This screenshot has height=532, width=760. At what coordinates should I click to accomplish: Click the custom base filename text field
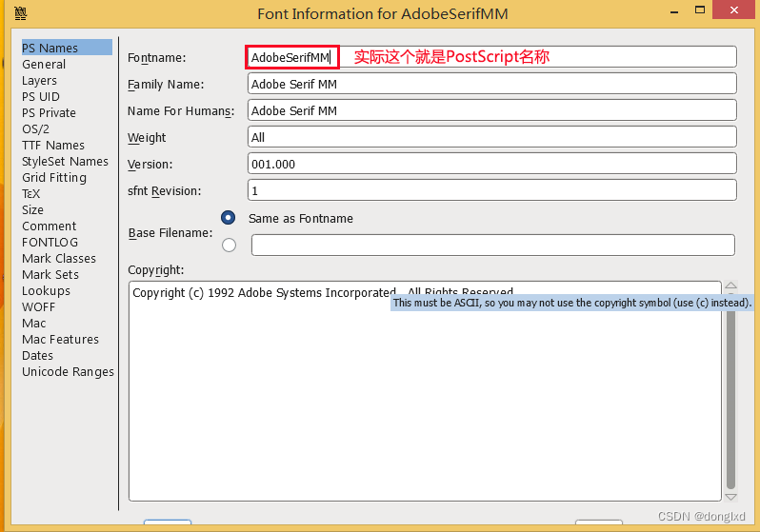(x=493, y=246)
